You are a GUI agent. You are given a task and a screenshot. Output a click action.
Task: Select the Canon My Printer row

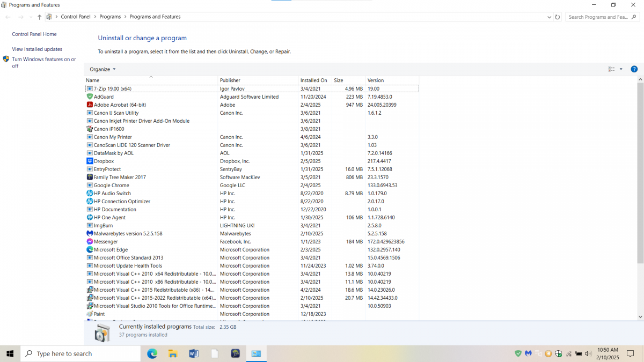[x=252, y=137]
